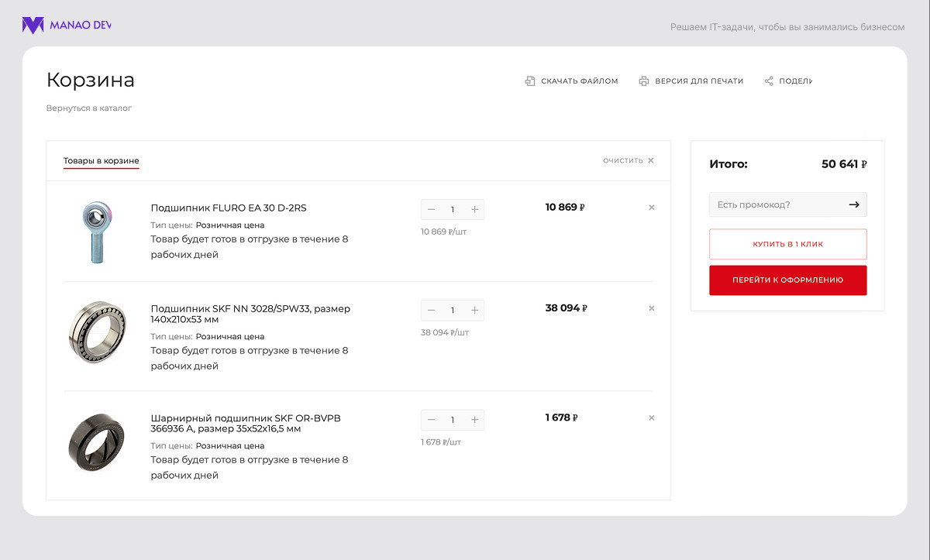The image size is (930, 560).
Task: Click the Итого: label
Action: [728, 164]
